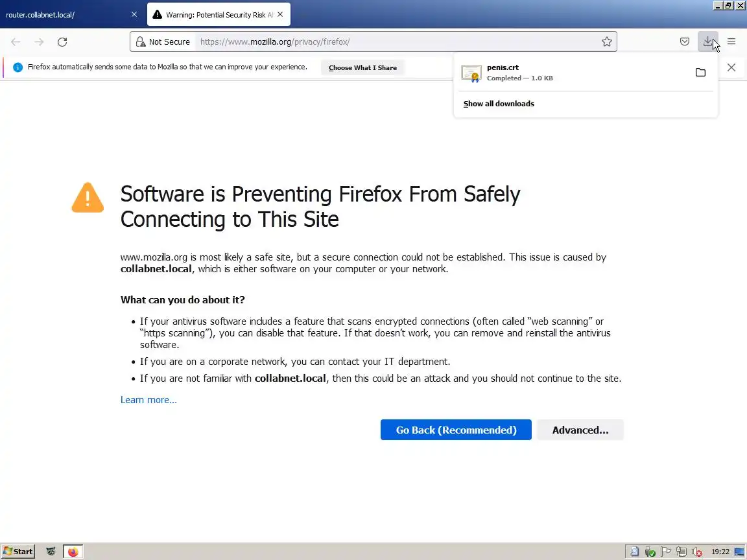Dismiss the data sharing notification bar

point(731,67)
